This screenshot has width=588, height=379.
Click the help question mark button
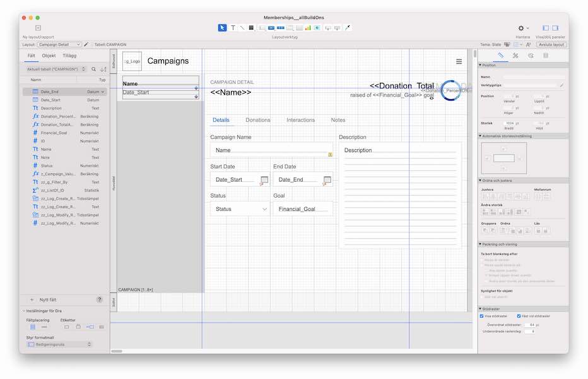99,299
